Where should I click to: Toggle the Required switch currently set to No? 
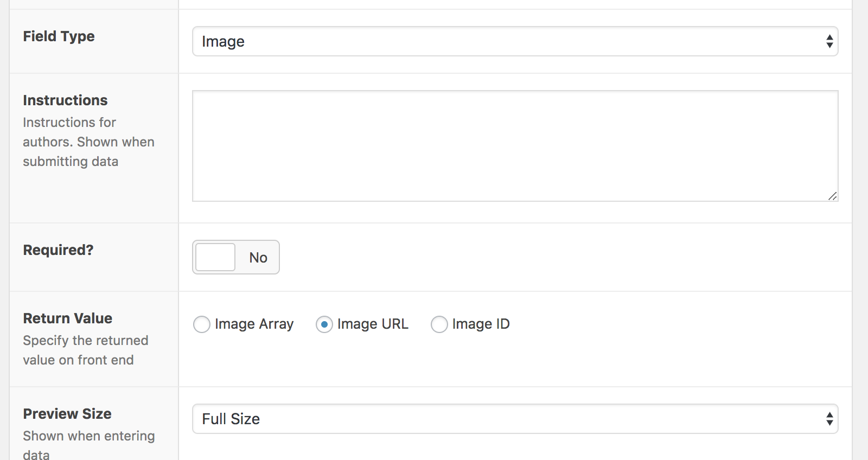(236, 257)
